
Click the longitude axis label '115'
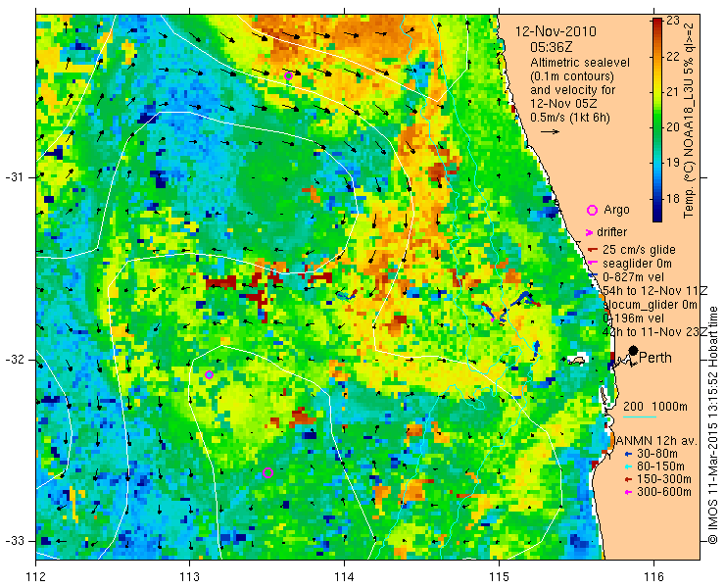(x=499, y=577)
